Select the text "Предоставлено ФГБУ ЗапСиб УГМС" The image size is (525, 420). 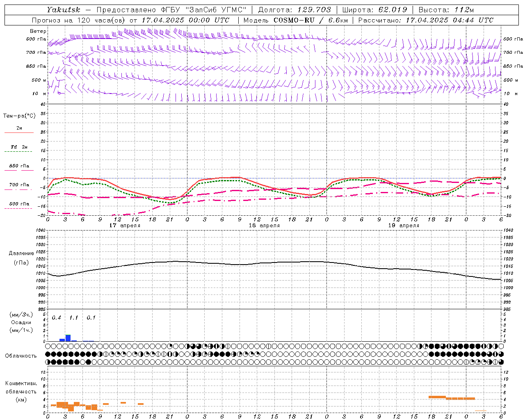[171, 10]
